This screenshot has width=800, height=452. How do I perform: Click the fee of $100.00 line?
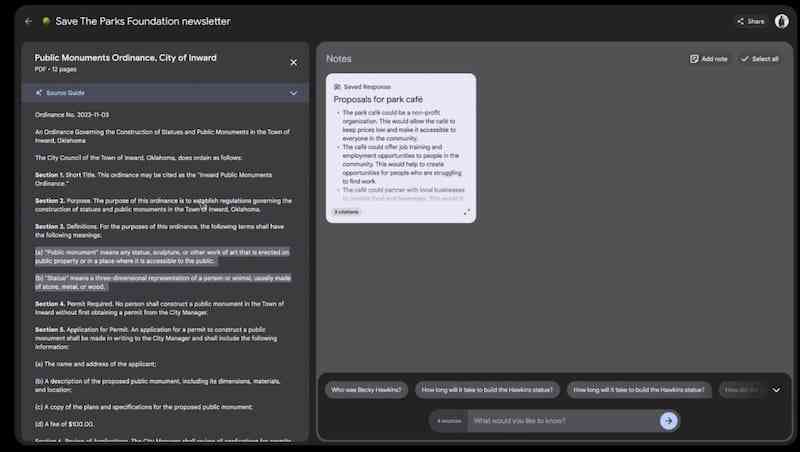coord(64,424)
